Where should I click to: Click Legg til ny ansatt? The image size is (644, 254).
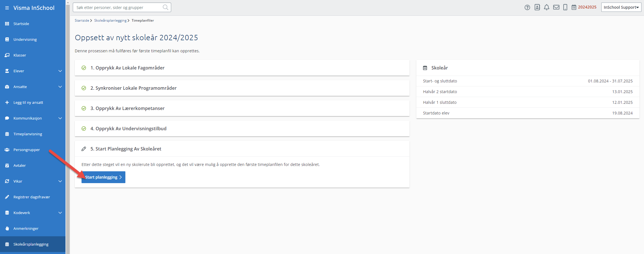[x=33, y=102]
